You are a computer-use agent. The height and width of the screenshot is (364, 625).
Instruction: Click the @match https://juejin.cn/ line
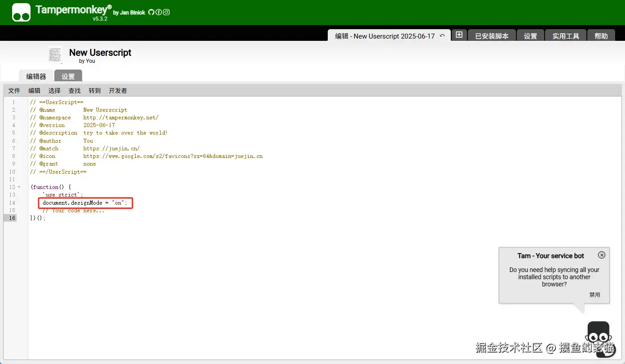point(85,149)
